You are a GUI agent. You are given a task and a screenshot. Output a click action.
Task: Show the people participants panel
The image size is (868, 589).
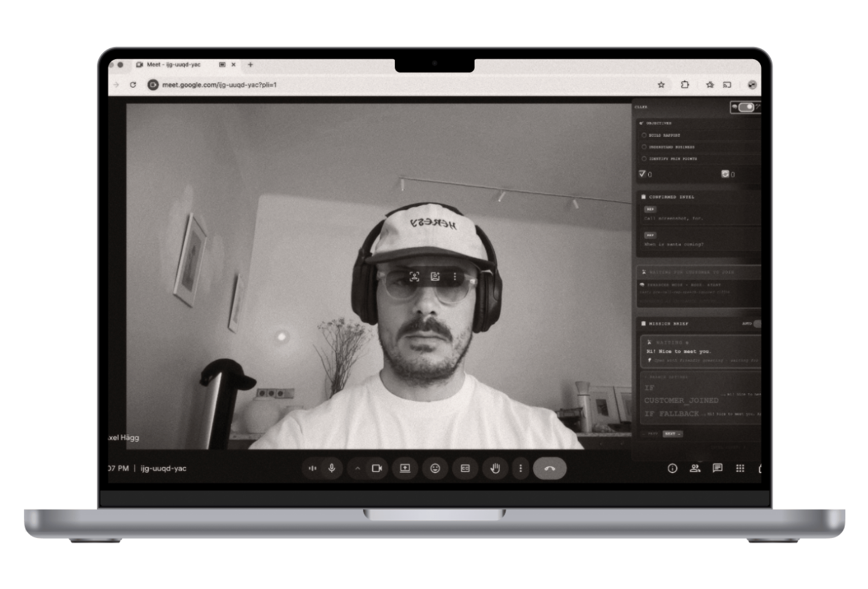point(695,468)
